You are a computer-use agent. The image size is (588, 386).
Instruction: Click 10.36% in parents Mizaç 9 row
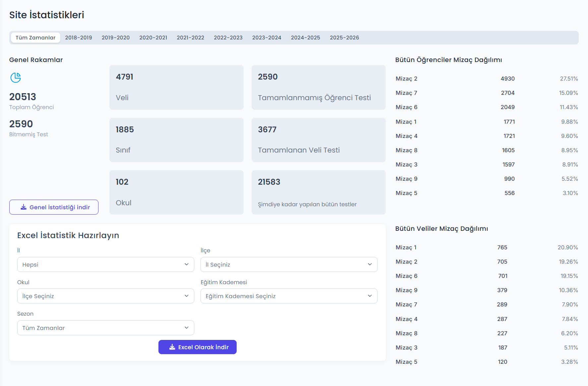tap(568, 290)
